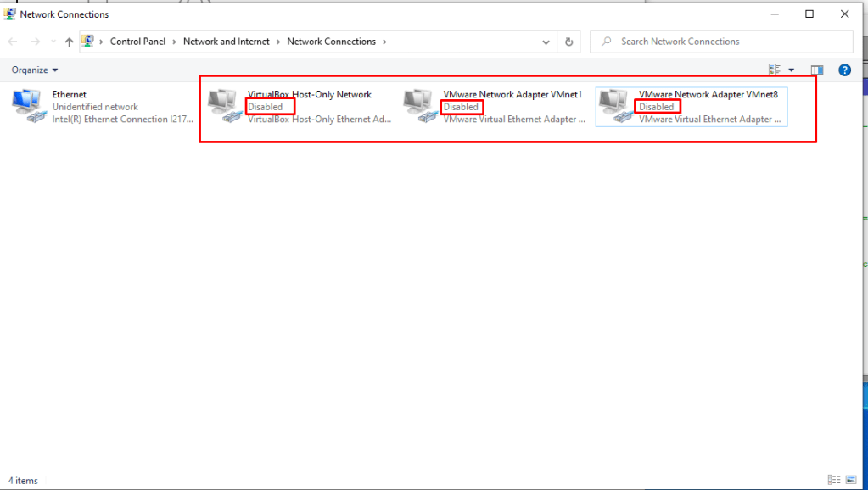Switch to details view in status bar
The height and width of the screenshot is (490, 868).
tap(833, 480)
